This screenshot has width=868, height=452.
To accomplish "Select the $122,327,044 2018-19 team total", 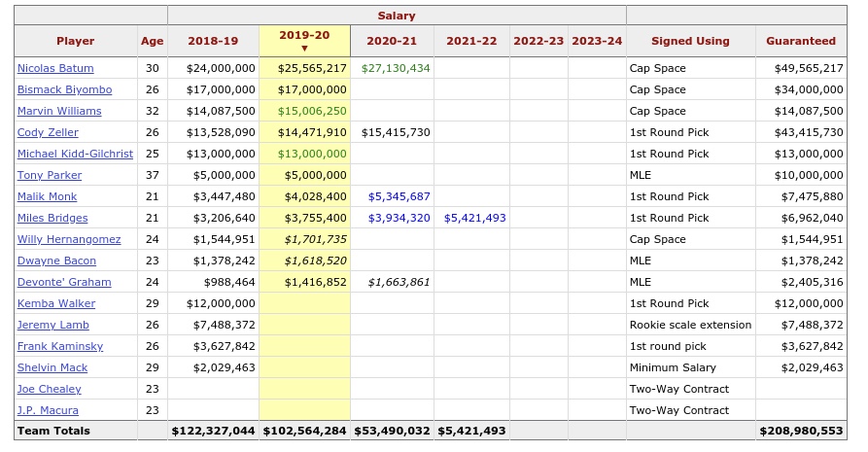I will [x=213, y=431].
